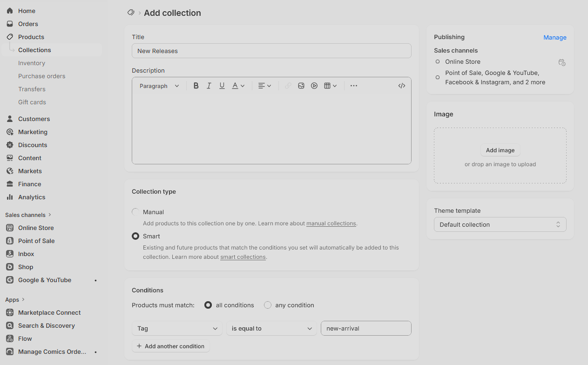Insert video icon in description toolbar
This screenshot has height=365, width=588.
pos(314,86)
